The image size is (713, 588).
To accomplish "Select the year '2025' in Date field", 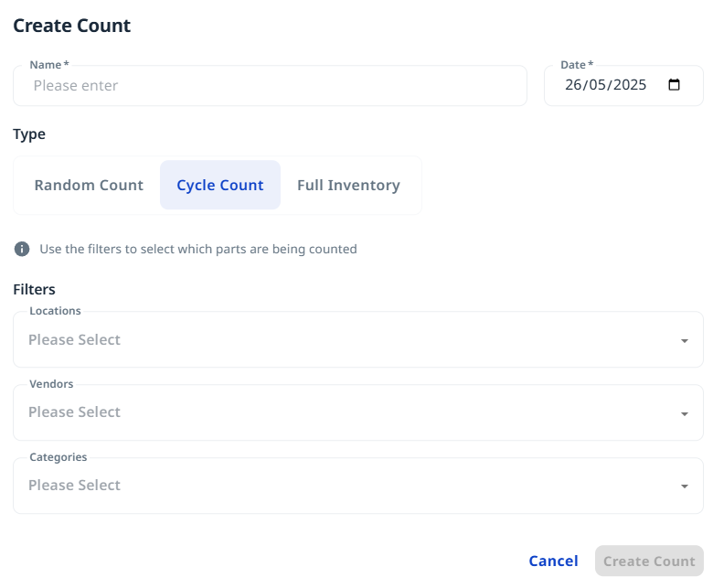I will [x=630, y=85].
